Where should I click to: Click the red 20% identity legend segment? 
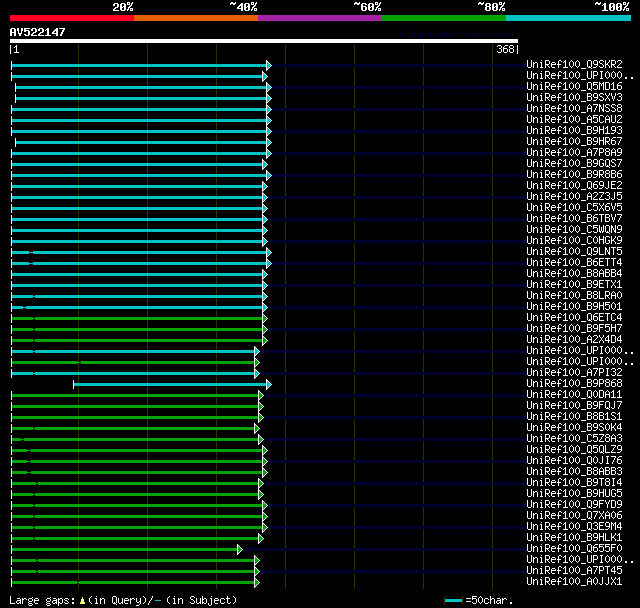[x=72, y=18]
